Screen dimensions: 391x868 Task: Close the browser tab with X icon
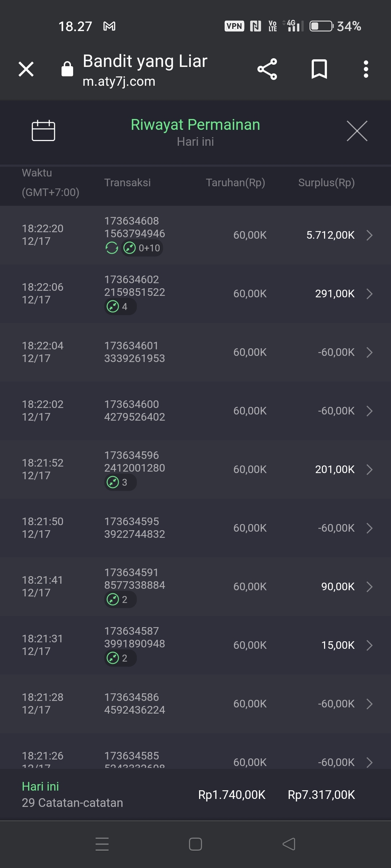[26, 69]
